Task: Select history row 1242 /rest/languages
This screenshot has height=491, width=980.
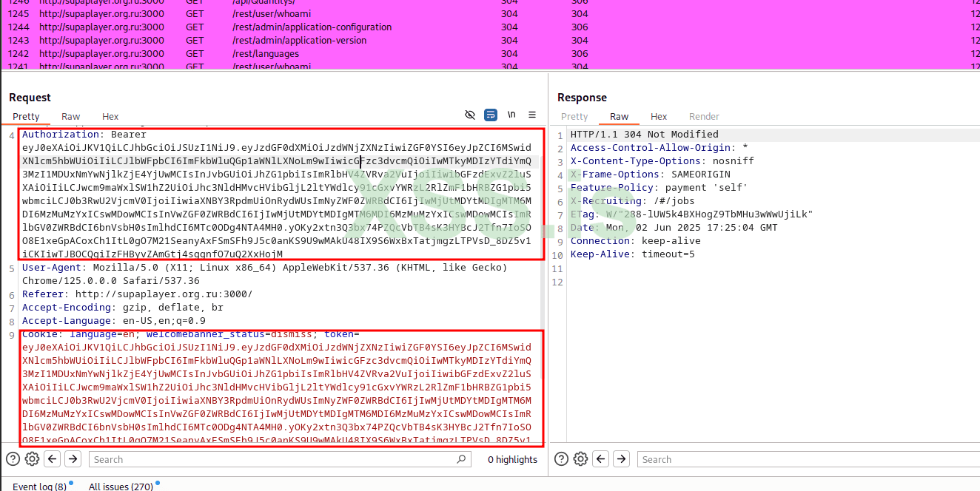Action: tap(490, 53)
